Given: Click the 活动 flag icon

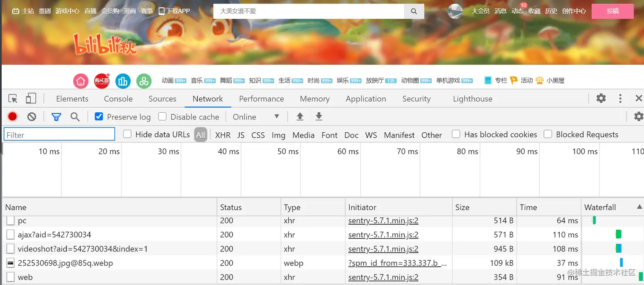Looking at the screenshot, I should pyautogui.click(x=514, y=80).
